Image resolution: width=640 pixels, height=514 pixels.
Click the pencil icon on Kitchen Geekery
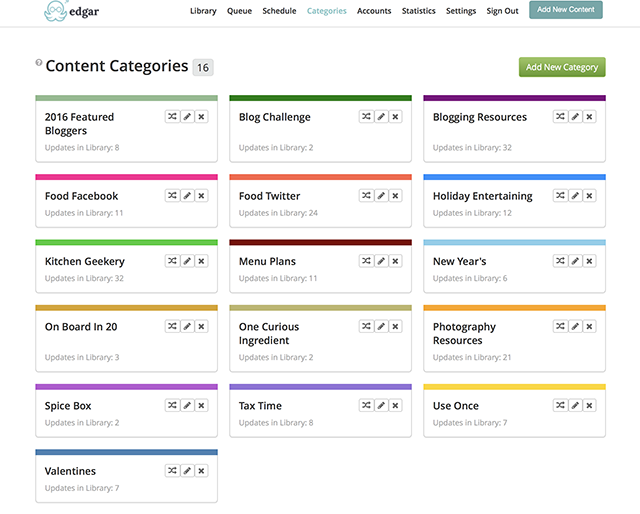tap(187, 261)
